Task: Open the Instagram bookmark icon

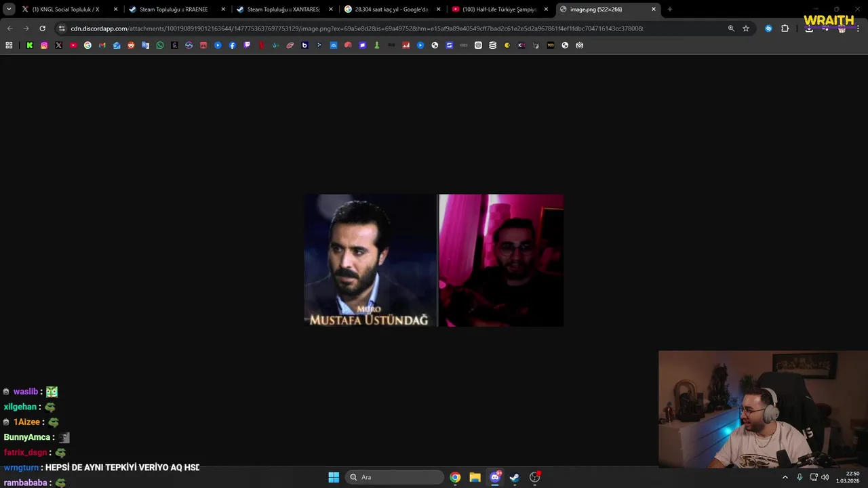Action: pos(44,45)
